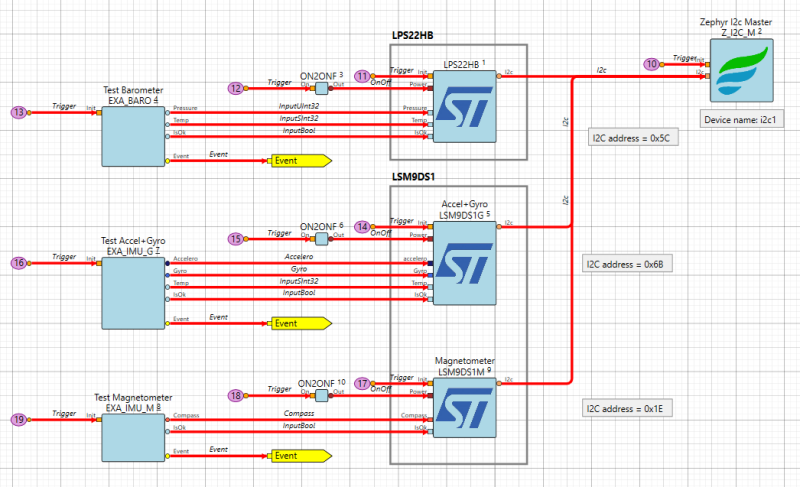Select the LPS22HB sensor block ST logo

click(x=464, y=107)
